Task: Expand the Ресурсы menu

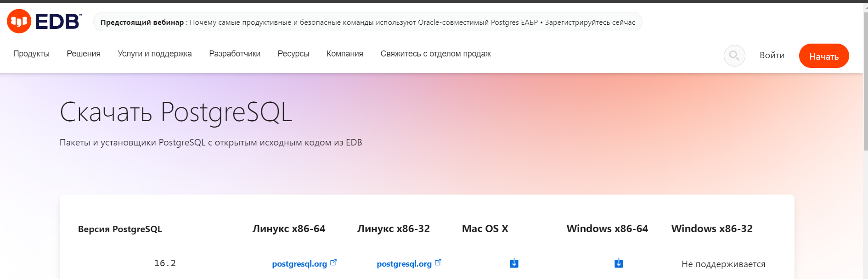Action: pyautogui.click(x=293, y=54)
